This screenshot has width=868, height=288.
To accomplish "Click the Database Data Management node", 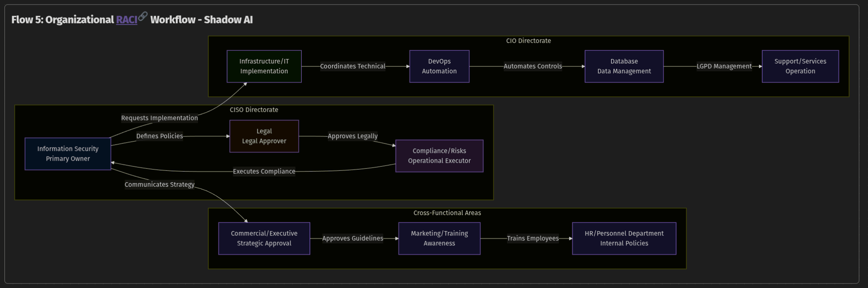I will [624, 66].
